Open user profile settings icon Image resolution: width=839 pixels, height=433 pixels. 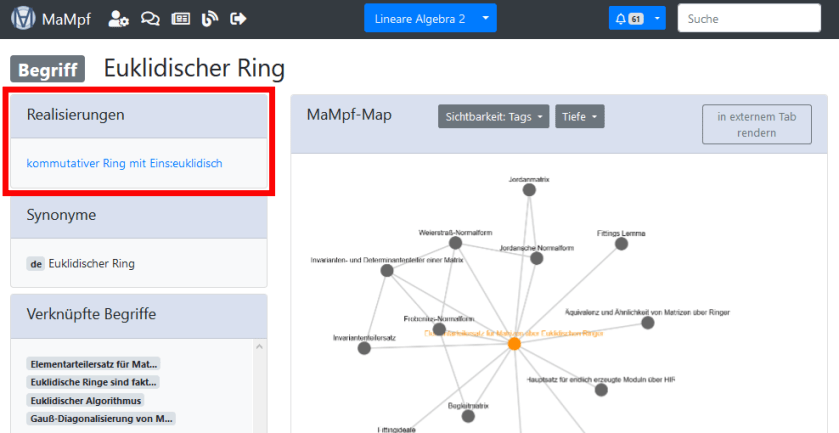[118, 18]
